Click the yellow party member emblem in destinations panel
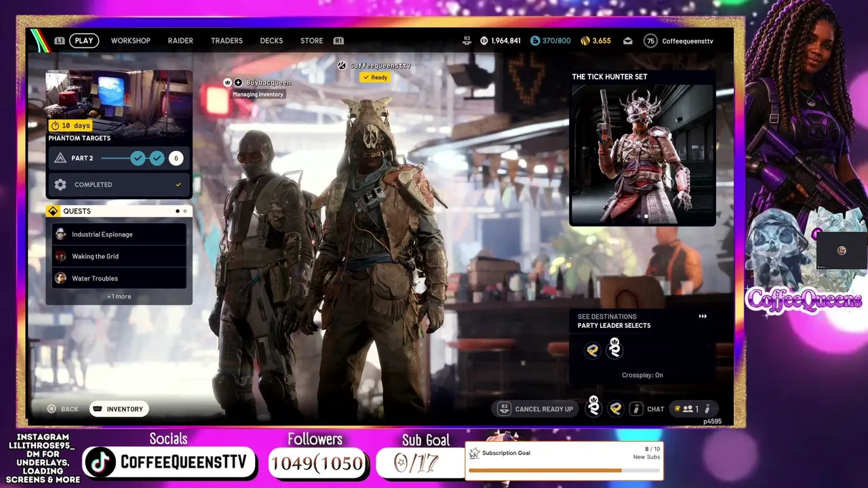This screenshot has height=488, width=868. (593, 350)
